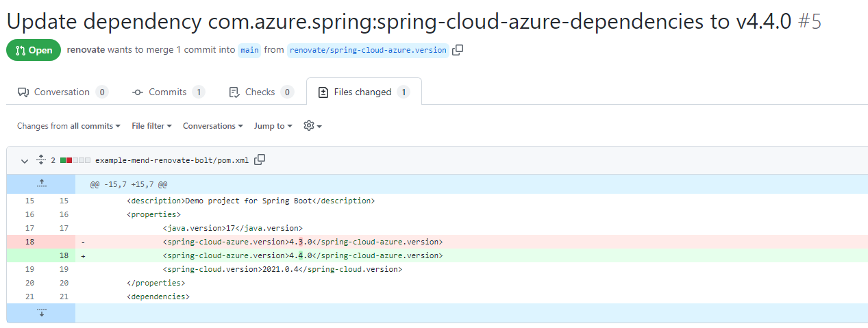
Task: Click the main base branch link
Action: click(x=250, y=50)
